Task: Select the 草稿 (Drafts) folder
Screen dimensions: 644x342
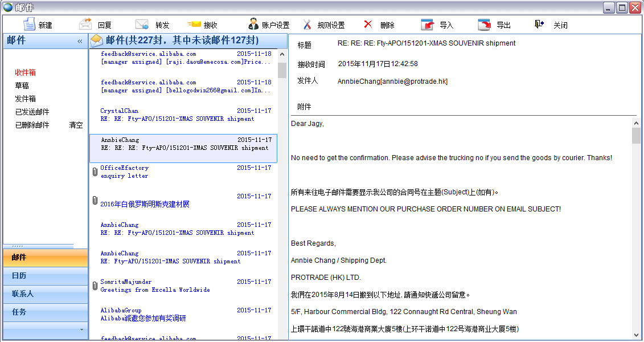Action: (x=22, y=86)
